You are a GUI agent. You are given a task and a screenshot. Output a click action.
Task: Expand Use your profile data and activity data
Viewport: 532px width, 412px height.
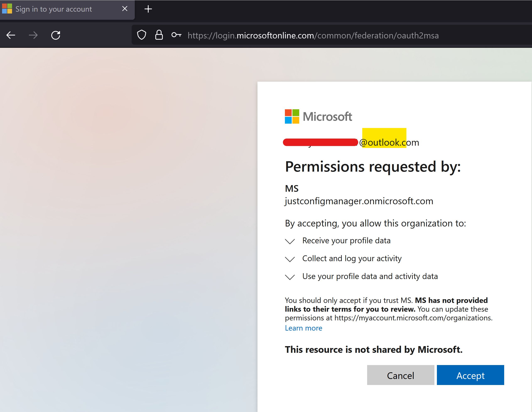pyautogui.click(x=290, y=277)
